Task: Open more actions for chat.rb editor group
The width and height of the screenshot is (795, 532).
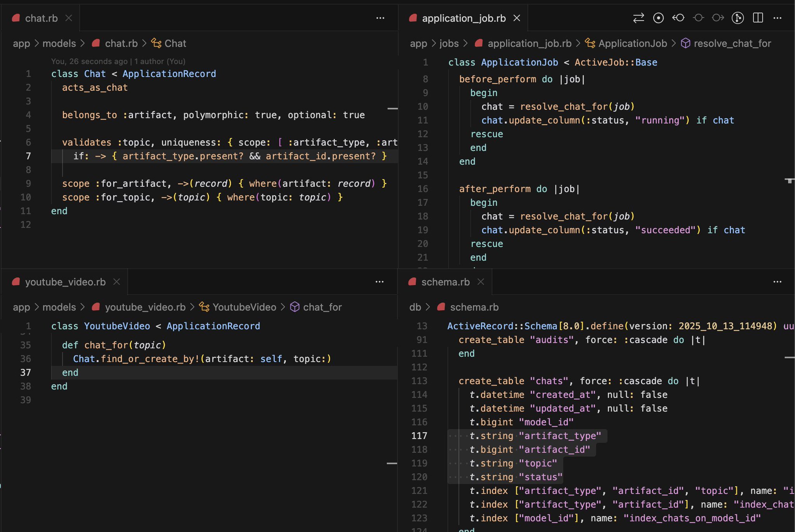Action: pyautogui.click(x=380, y=18)
